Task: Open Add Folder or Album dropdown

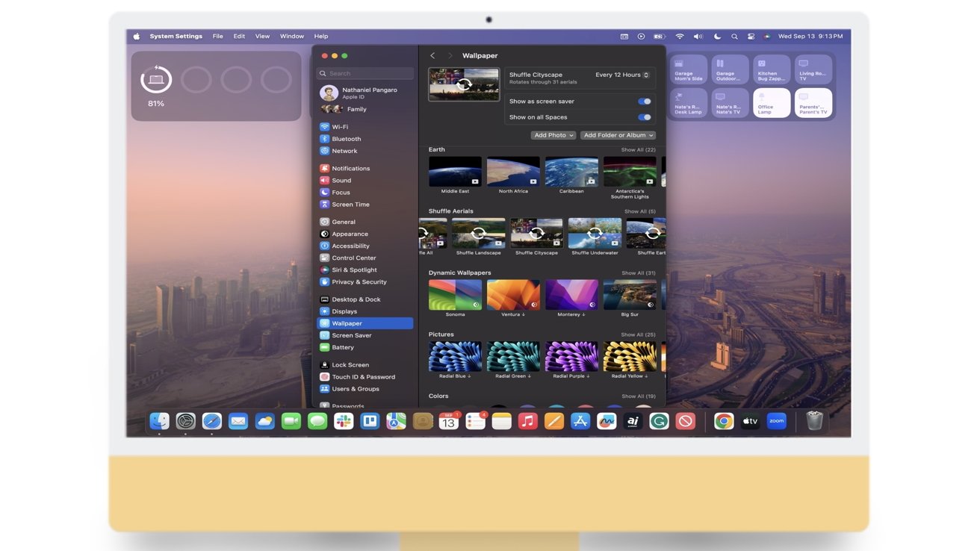Action: 618,135
